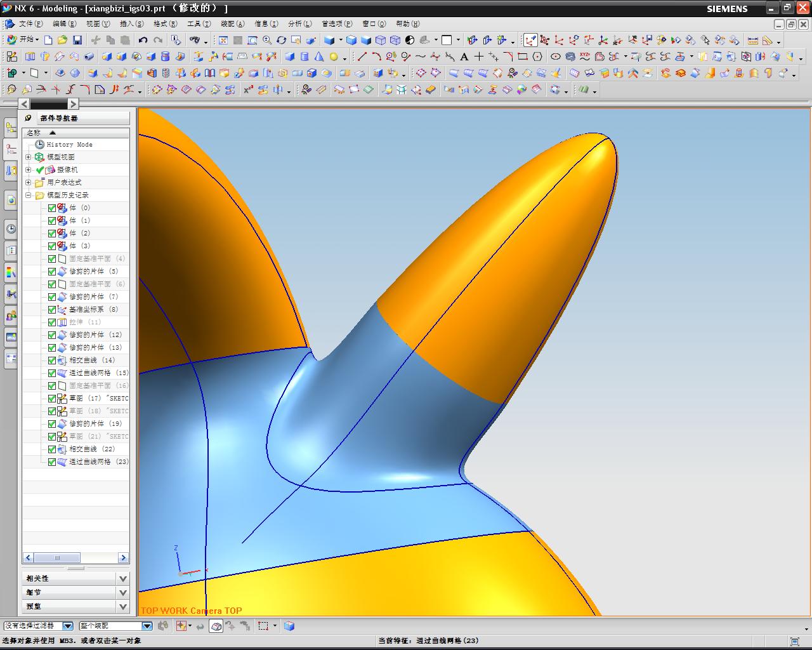Click the navigator horizontal scrollbar right arrow

(123, 557)
